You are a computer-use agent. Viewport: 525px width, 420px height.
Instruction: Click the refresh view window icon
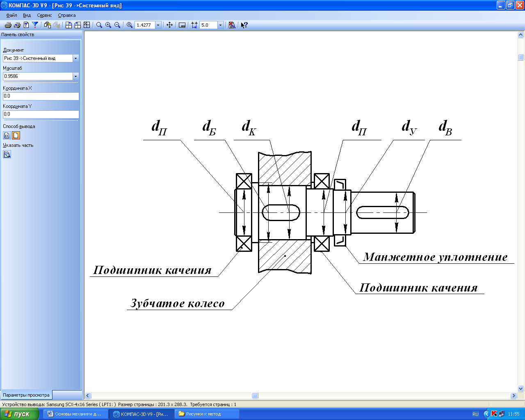pos(182,25)
